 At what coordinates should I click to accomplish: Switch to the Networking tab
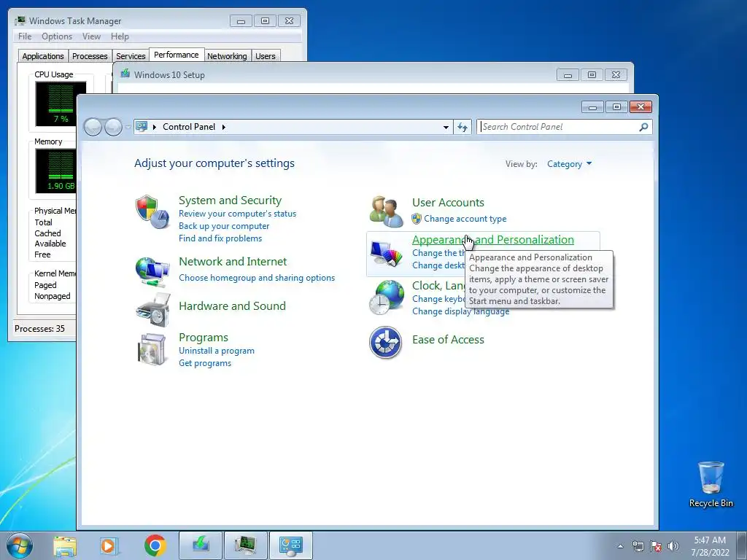227,56
